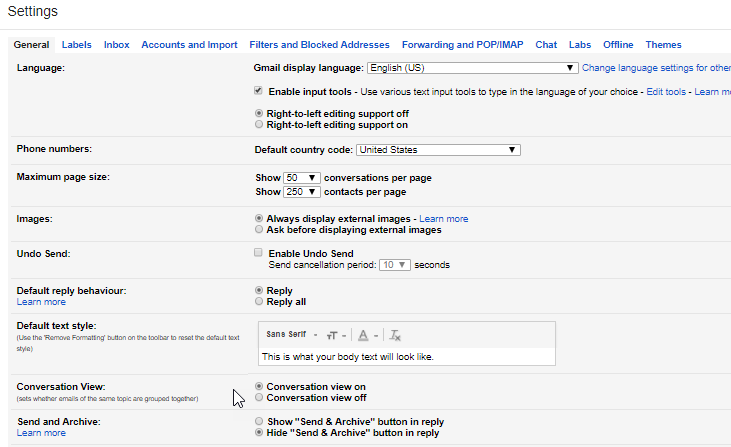Go to the Themes tab
Viewport: 731px width, 447px height.
coord(663,45)
